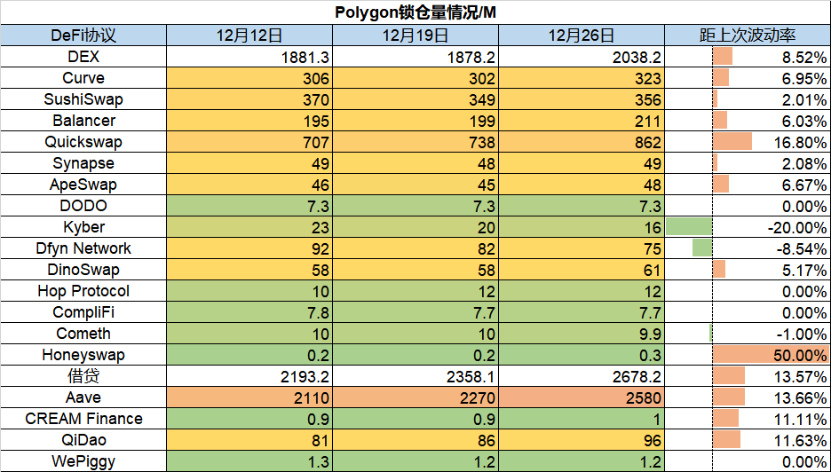
Task: Select the 借贷 value 2193.2
Action: [249, 376]
